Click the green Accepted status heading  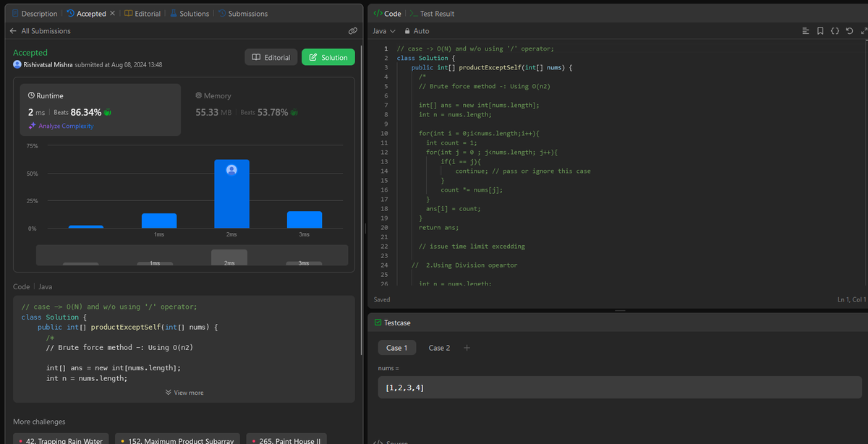[x=30, y=53]
